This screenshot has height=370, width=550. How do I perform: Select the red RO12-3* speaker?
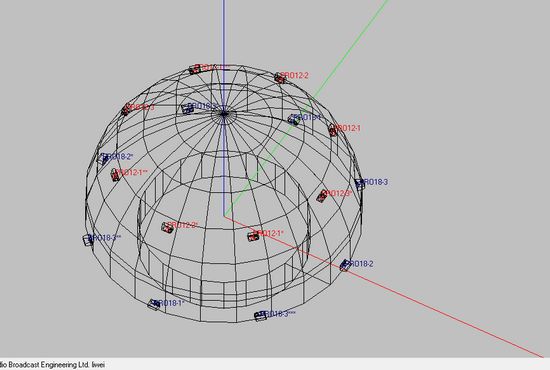pyautogui.click(x=322, y=196)
